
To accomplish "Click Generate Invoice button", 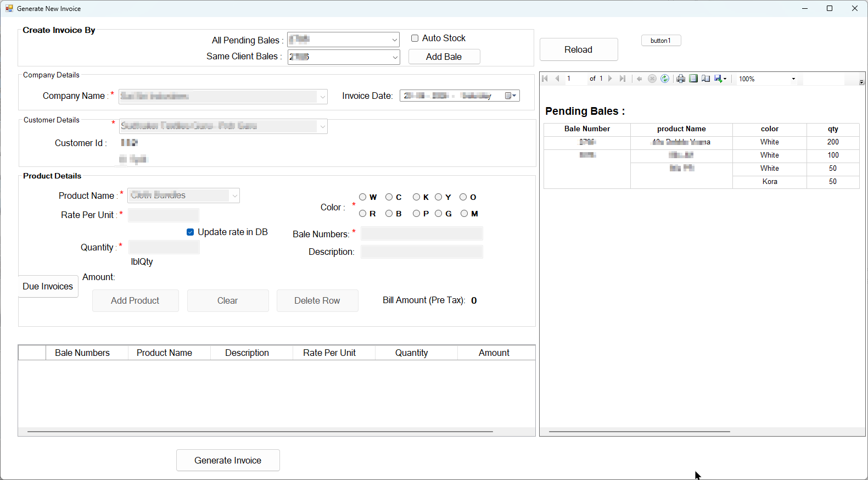I will coord(228,460).
